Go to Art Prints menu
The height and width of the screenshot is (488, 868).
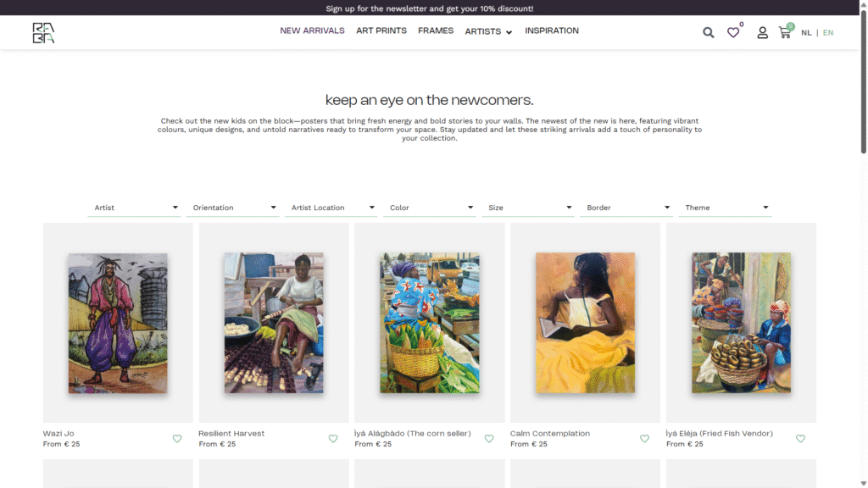pos(381,30)
